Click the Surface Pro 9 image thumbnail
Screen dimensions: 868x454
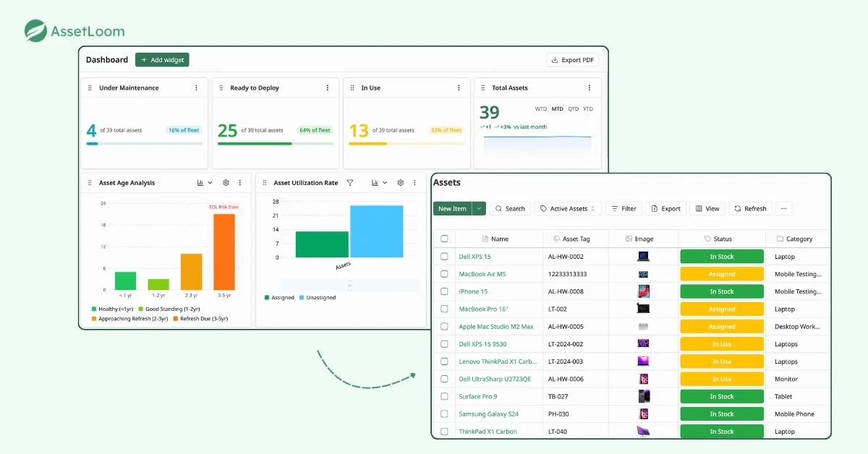(644, 396)
